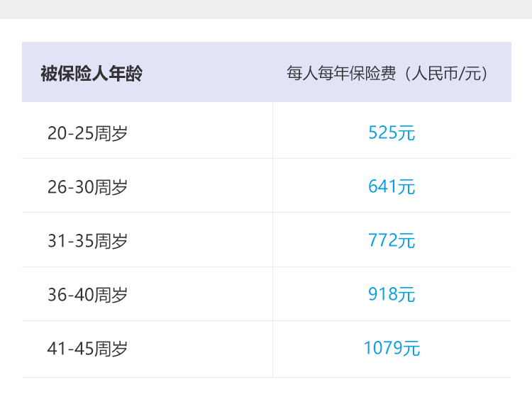
Task: Click the 1079元 premium price
Action: point(392,349)
